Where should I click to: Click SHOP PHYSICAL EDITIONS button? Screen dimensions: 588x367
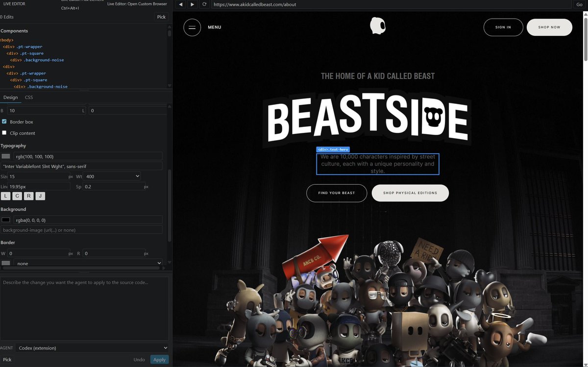410,193
